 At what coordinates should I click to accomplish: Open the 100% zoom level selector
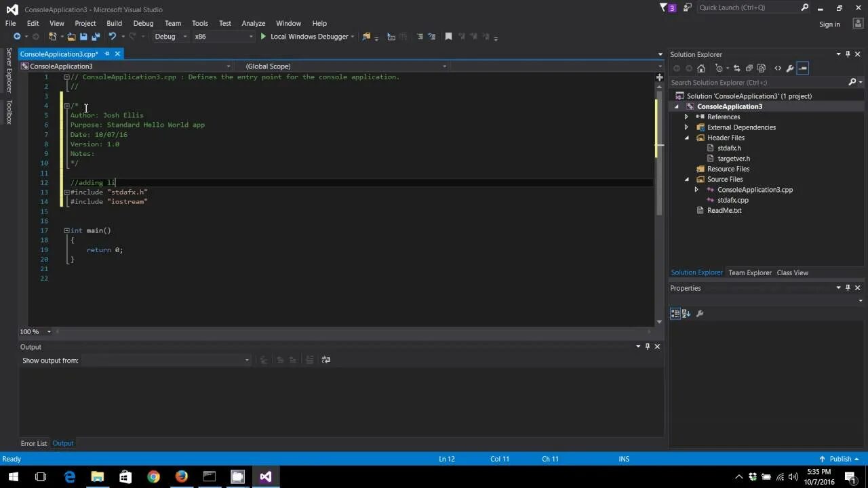pos(35,331)
